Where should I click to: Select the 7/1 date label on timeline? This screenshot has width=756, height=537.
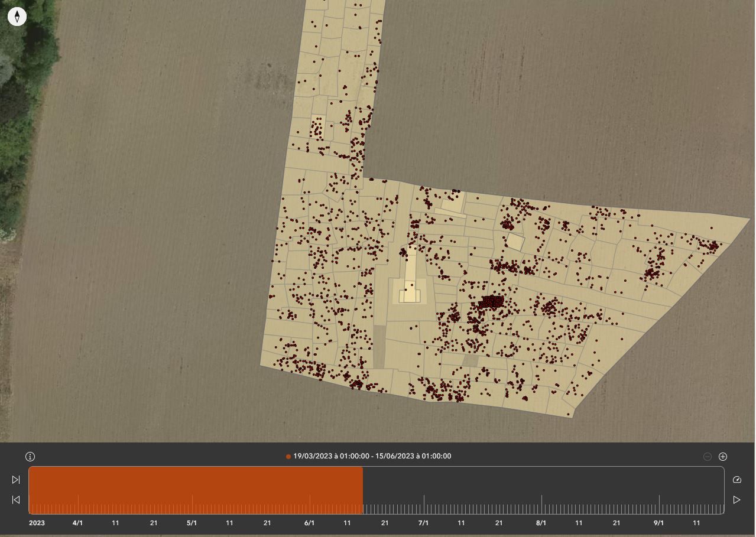click(x=423, y=523)
